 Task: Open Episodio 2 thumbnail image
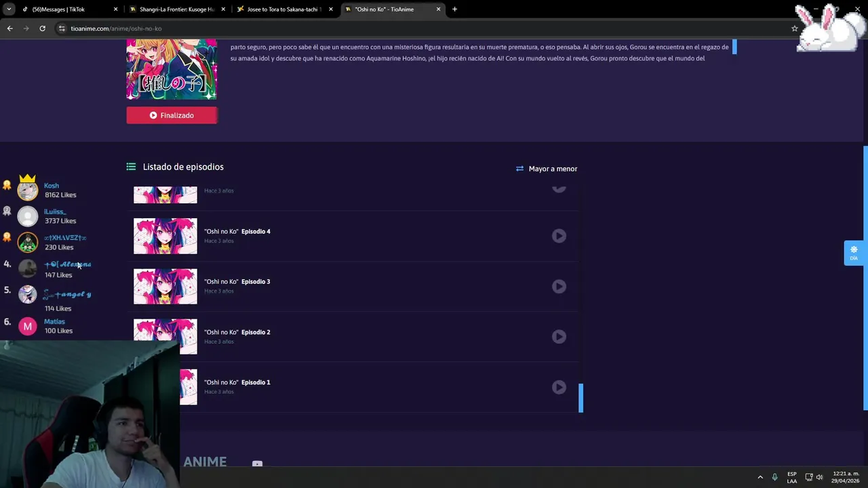coord(165,336)
